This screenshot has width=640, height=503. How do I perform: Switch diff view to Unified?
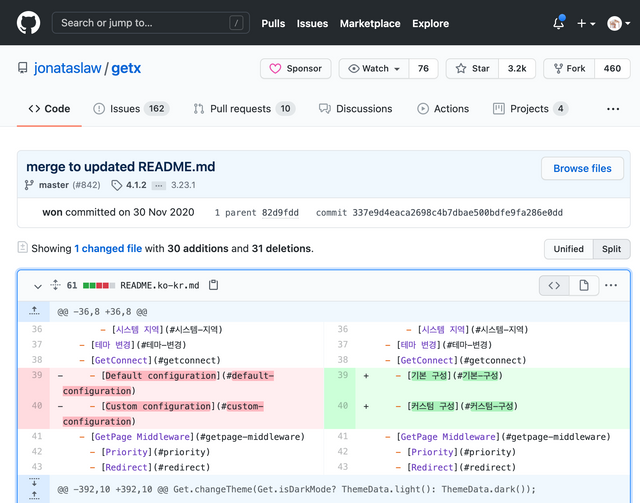(568, 249)
